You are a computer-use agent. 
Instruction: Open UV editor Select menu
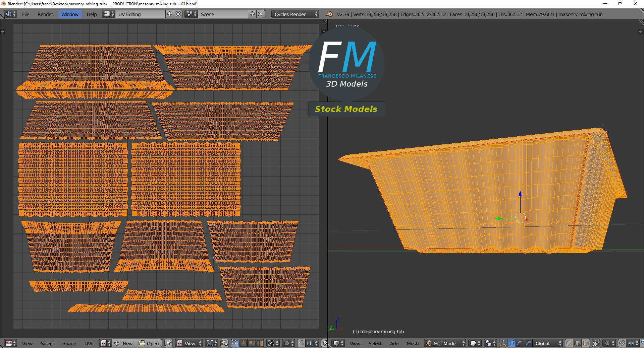click(47, 343)
